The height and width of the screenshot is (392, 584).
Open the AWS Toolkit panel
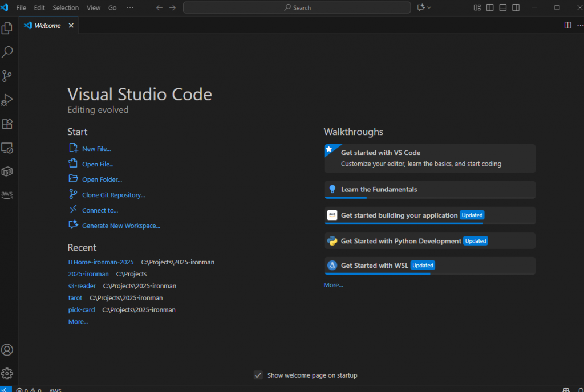(7, 195)
